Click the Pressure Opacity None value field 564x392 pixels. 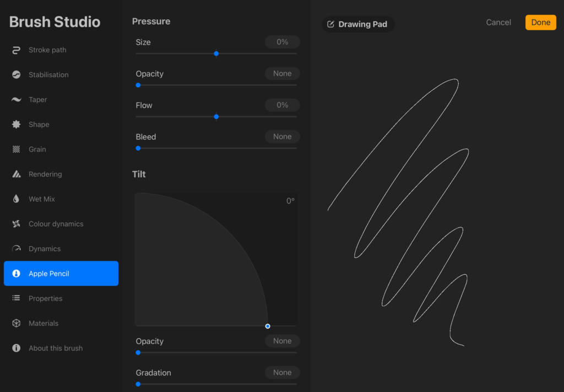(283, 73)
